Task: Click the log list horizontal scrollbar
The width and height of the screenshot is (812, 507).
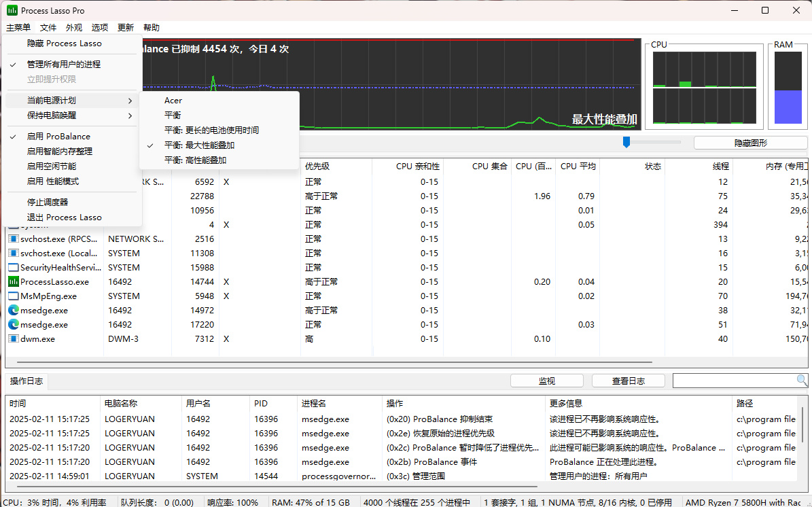Action: 277,487
